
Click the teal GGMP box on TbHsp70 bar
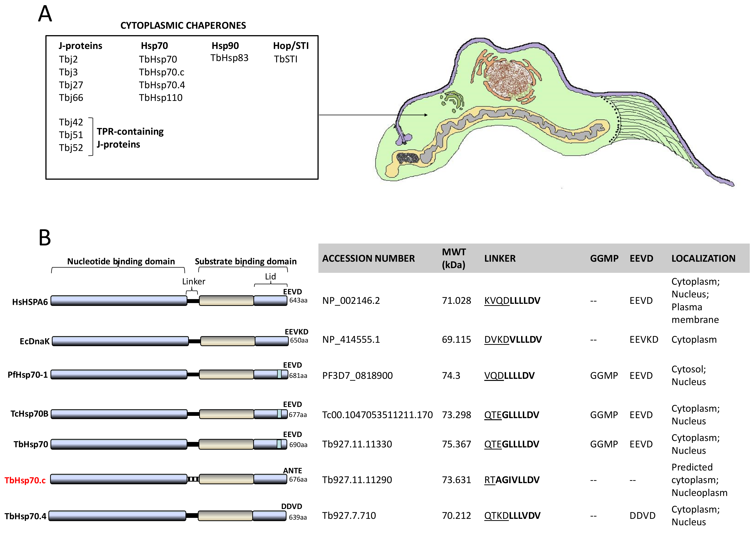(279, 444)
